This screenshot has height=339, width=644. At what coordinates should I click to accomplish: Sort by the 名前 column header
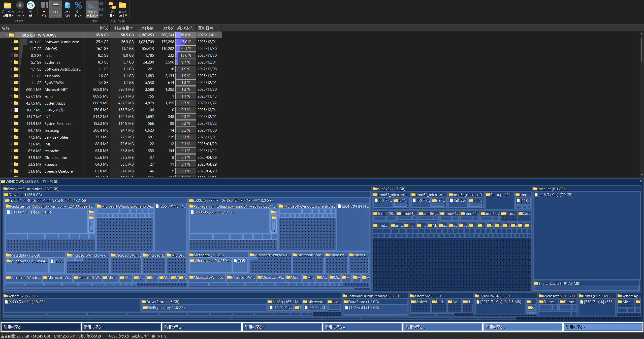[42, 28]
